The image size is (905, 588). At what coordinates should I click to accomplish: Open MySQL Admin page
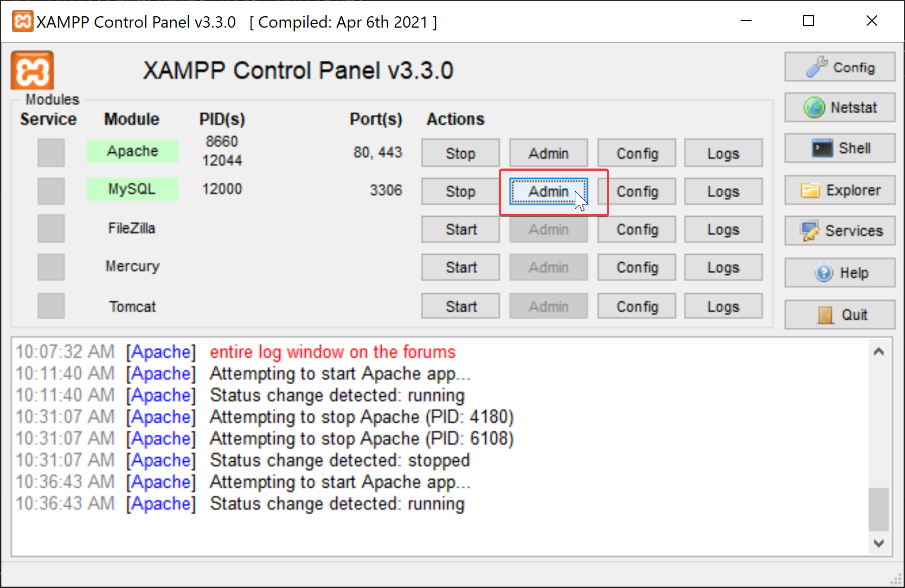[x=548, y=192]
